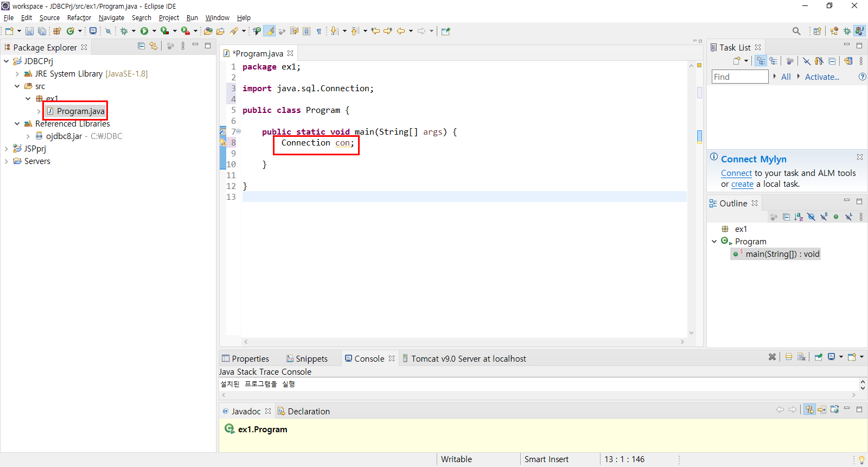Collapse the JDBCPrj project node
The image size is (868, 467).
[x=7, y=61]
